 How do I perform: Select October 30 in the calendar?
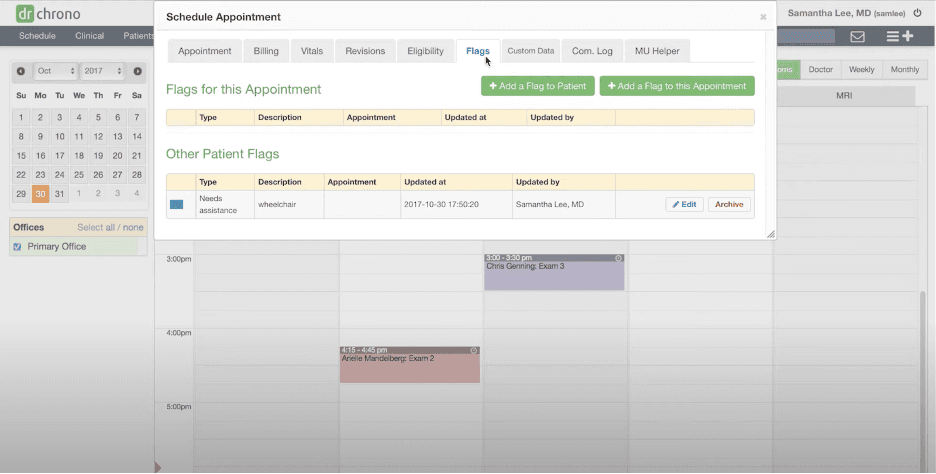[x=40, y=194]
